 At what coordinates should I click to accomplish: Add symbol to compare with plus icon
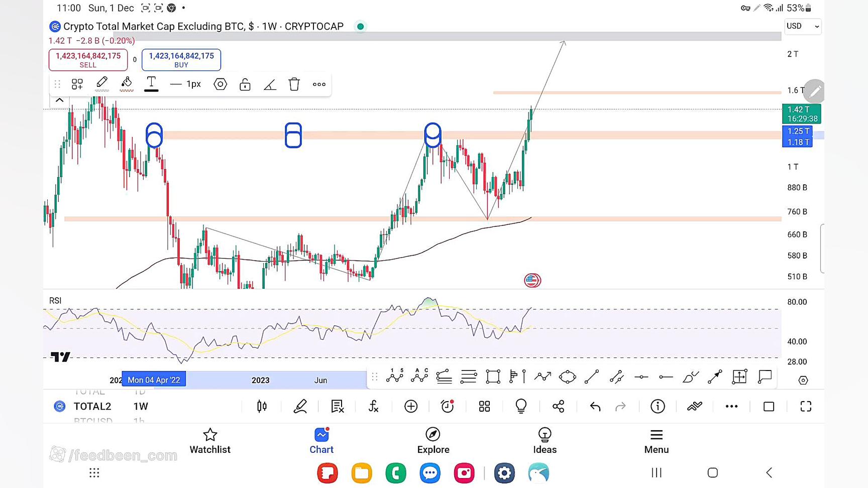pos(411,406)
